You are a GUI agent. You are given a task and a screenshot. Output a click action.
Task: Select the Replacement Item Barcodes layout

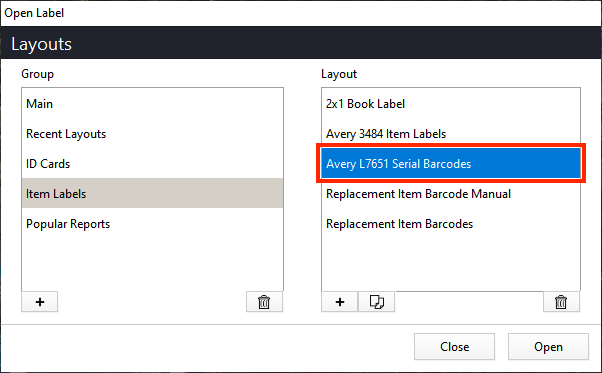click(x=451, y=223)
